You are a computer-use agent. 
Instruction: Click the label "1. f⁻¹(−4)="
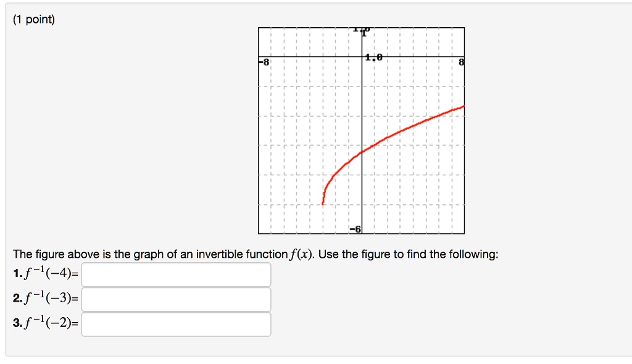[x=46, y=273]
